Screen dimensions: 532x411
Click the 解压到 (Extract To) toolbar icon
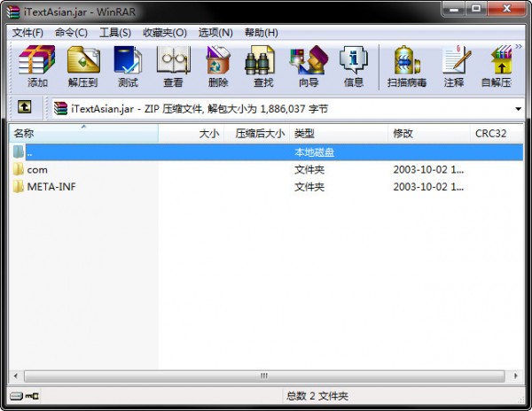[83, 66]
